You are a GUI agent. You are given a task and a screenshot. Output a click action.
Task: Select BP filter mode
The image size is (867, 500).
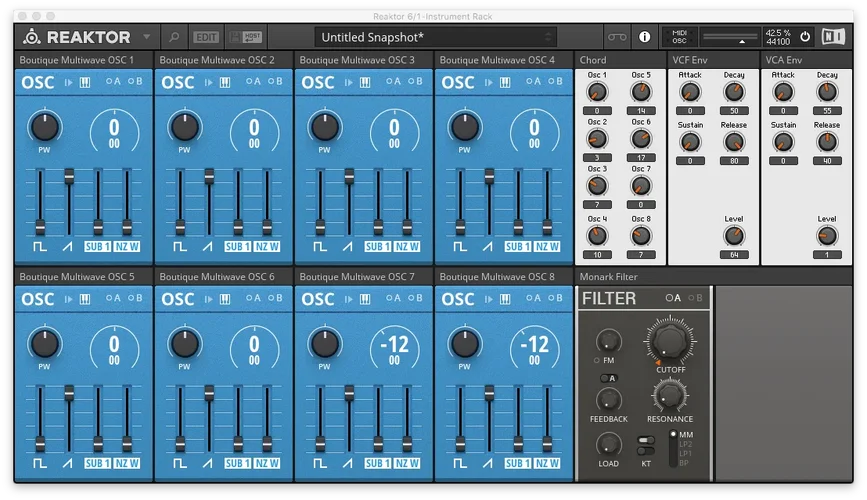(684, 463)
